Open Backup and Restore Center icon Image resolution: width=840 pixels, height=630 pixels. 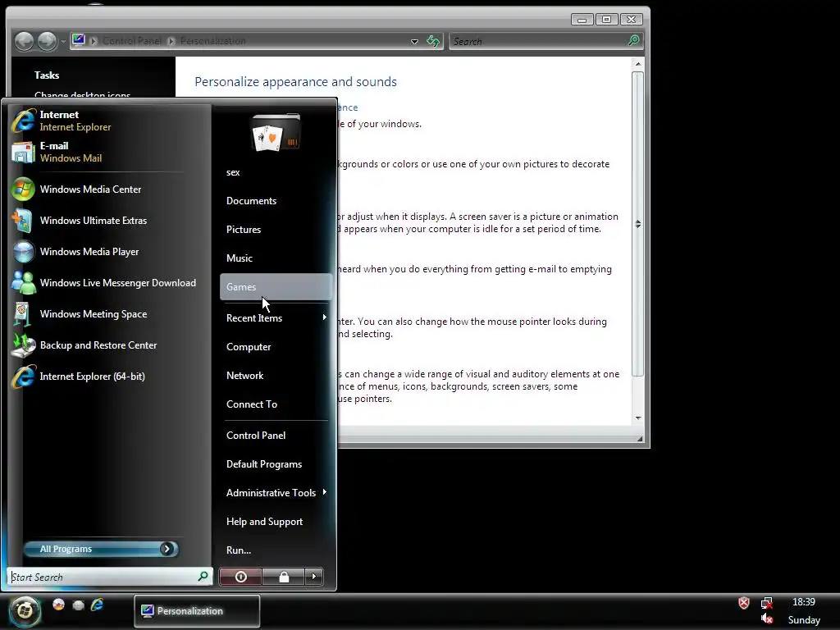24,345
